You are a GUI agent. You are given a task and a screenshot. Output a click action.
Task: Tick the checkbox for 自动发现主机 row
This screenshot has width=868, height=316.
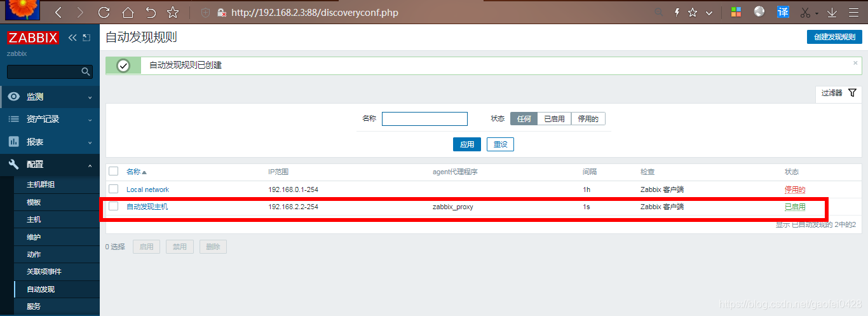114,207
